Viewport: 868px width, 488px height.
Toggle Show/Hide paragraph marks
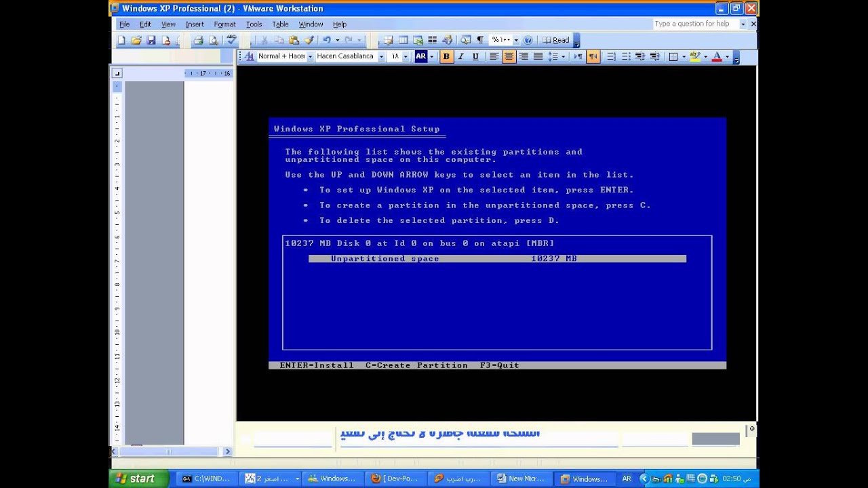point(481,41)
